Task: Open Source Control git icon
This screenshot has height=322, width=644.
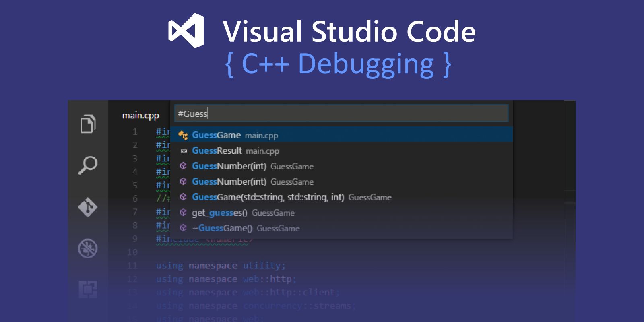Action: point(88,207)
